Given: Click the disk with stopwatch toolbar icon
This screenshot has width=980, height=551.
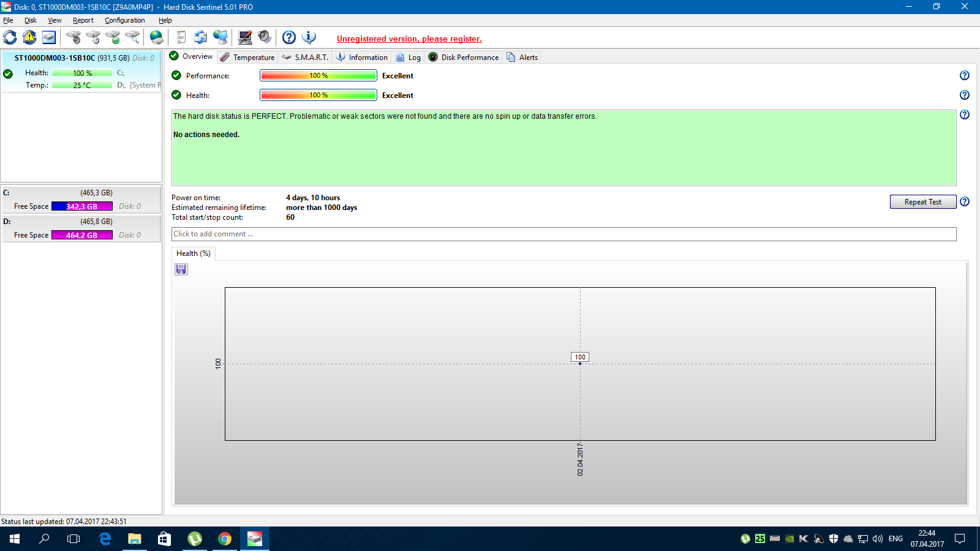Looking at the screenshot, I should point(93,37).
